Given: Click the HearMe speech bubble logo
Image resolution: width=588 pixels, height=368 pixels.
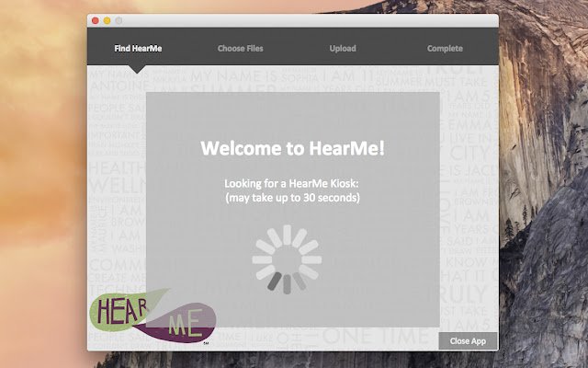Looking at the screenshot, I should 153,316.
